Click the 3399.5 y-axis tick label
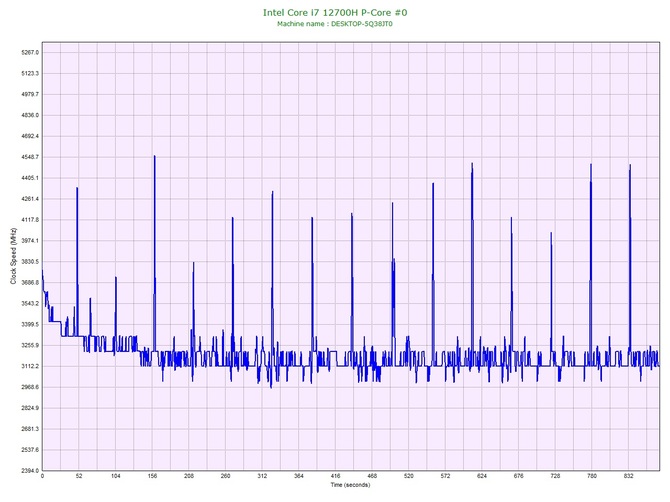Viewport: 670px width, 502px height. coord(30,325)
